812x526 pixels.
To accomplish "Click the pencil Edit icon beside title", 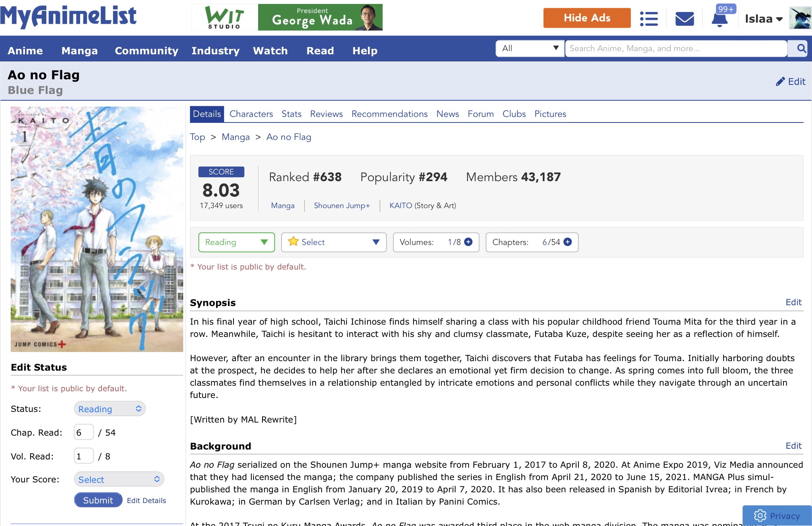I will (791, 82).
